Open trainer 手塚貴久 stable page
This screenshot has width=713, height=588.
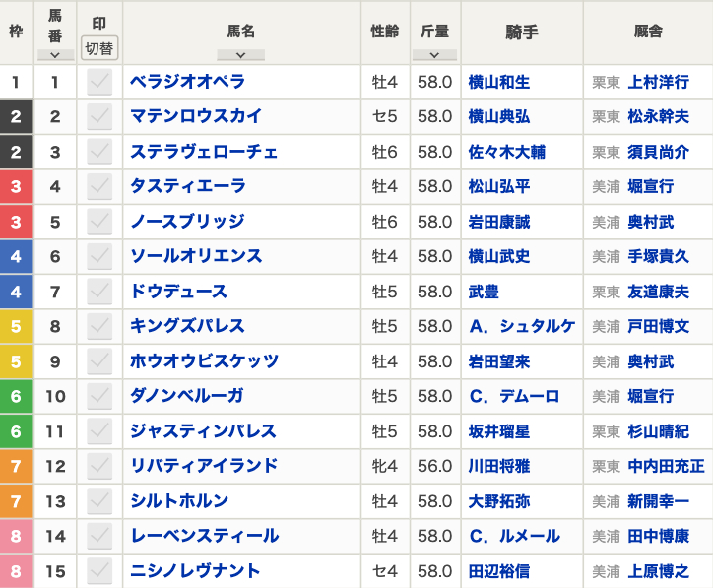(x=659, y=256)
